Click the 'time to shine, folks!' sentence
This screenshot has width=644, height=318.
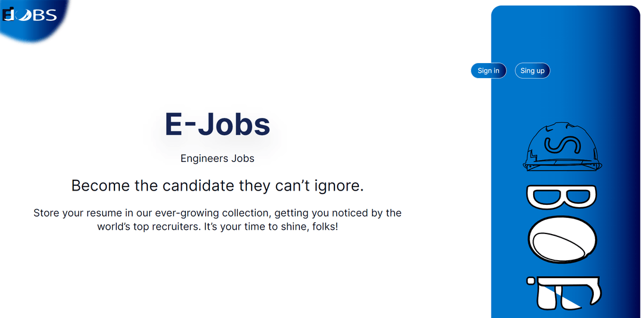click(x=271, y=226)
